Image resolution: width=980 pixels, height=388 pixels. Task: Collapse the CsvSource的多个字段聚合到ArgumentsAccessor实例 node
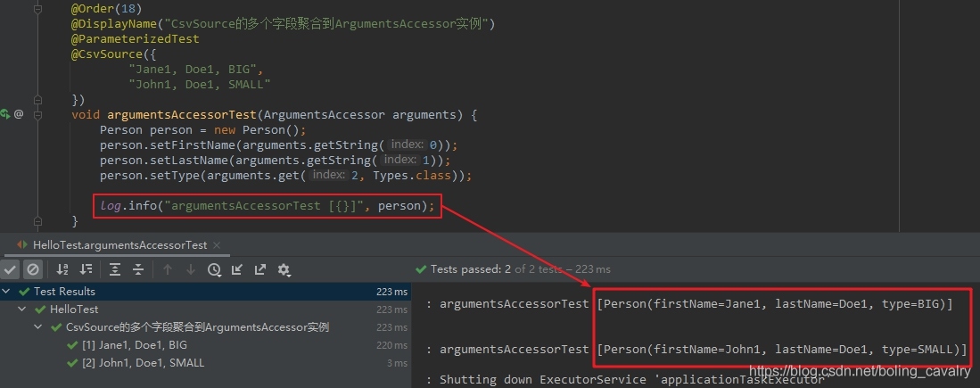pyautogui.click(x=38, y=327)
